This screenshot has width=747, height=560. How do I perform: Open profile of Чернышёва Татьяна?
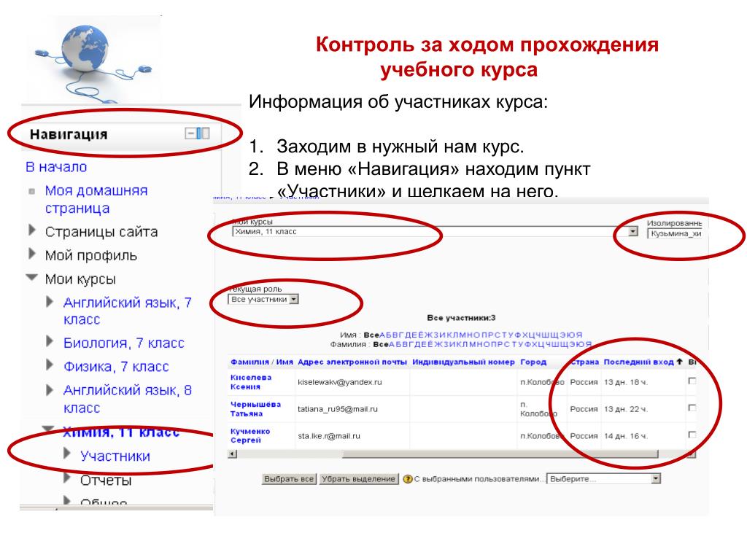pyautogui.click(x=256, y=409)
